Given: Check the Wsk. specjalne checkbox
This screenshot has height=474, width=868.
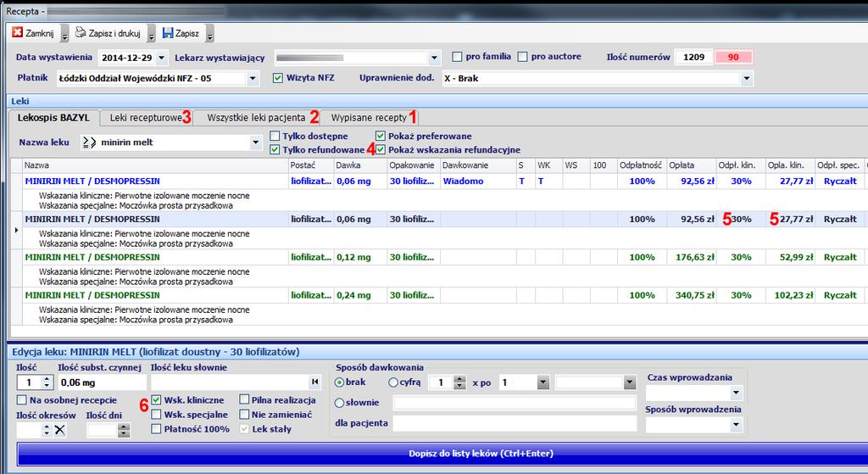Looking at the screenshot, I should [x=156, y=414].
